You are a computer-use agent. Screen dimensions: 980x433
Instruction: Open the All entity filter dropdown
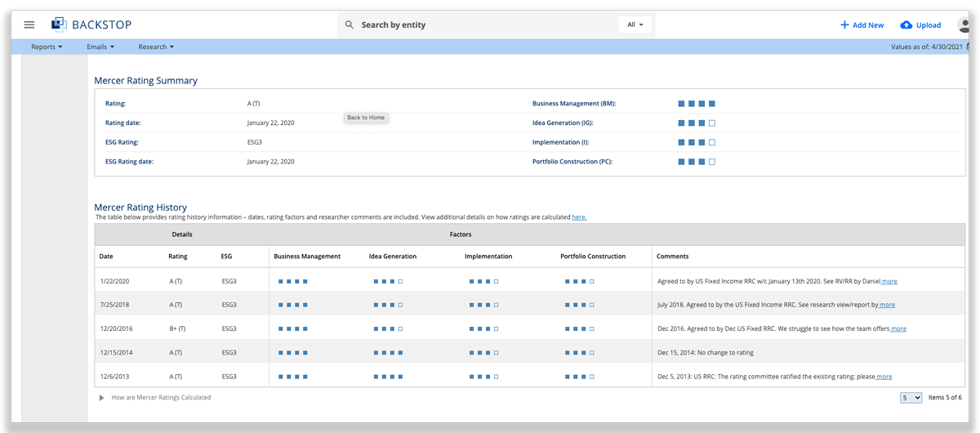click(x=635, y=25)
